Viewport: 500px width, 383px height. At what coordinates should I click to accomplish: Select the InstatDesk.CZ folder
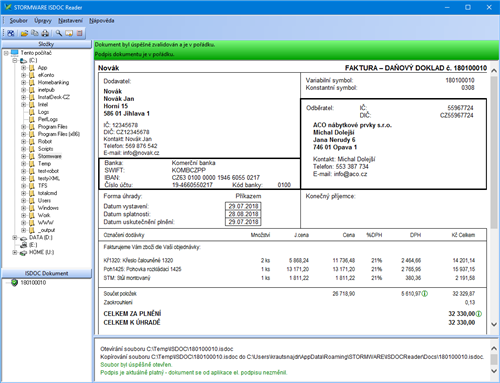pos(54,97)
